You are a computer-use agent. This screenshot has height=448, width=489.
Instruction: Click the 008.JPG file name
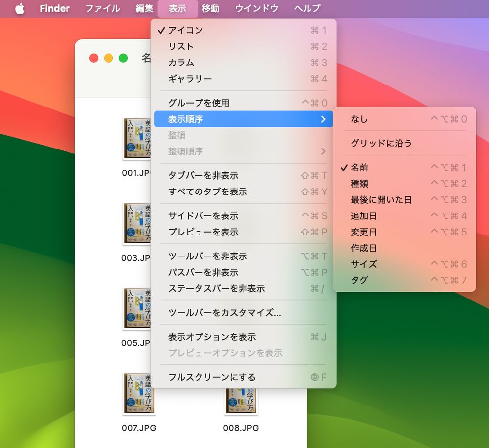click(x=241, y=428)
